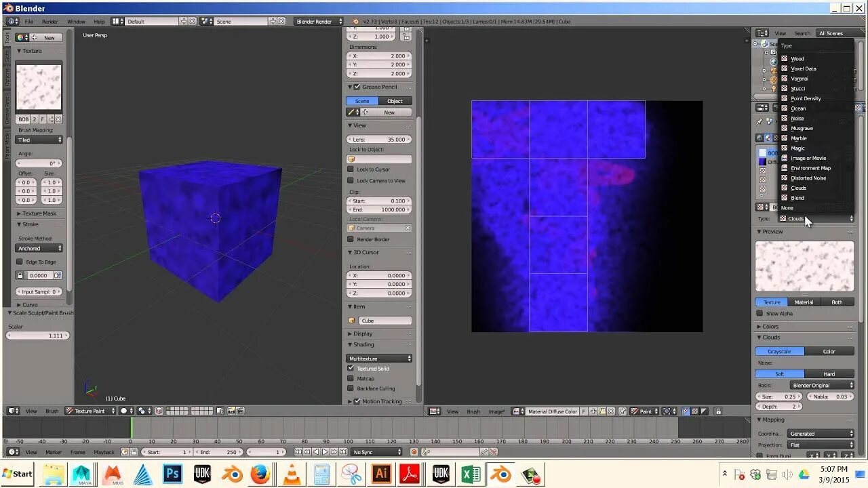Enable Matcap checkbox
The image size is (868, 488).
[351, 378]
